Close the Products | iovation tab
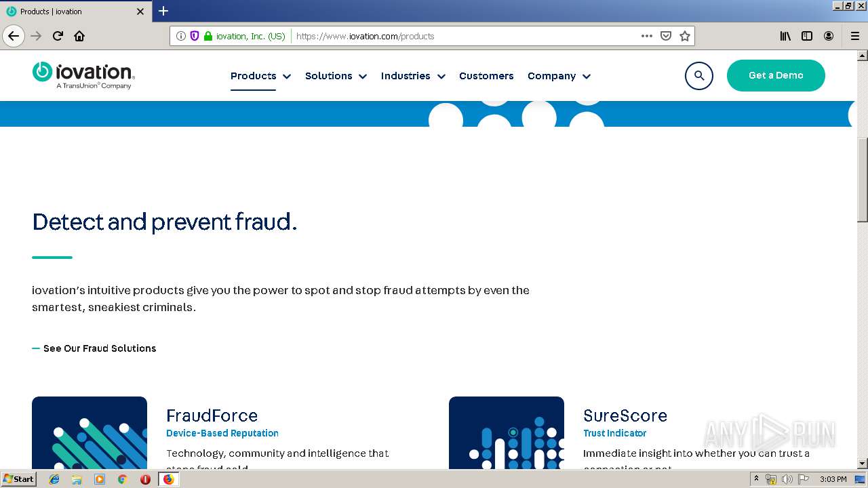The image size is (868, 488). (x=140, y=12)
